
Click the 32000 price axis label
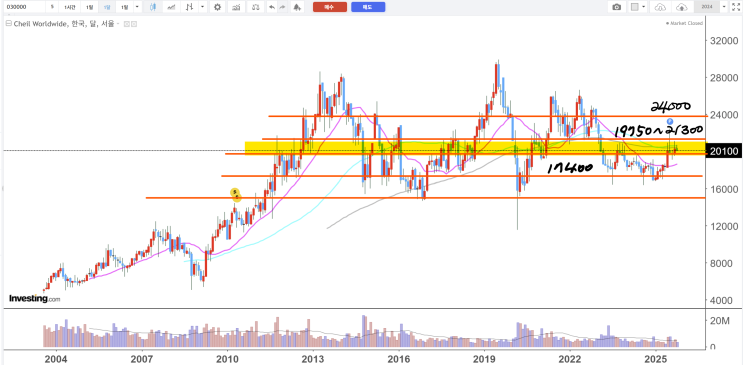724,41
